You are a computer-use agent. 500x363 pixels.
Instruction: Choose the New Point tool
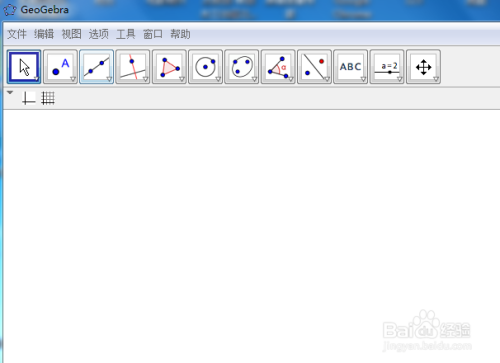(60, 67)
